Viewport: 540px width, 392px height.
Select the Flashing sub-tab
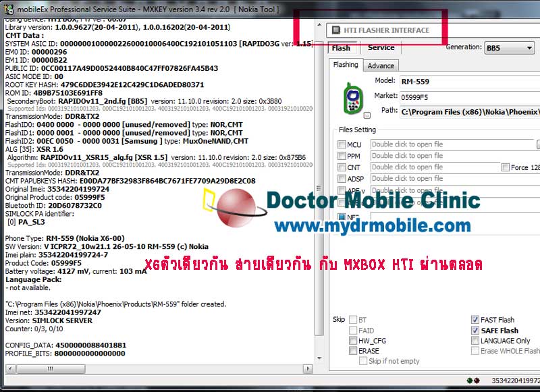(346, 65)
